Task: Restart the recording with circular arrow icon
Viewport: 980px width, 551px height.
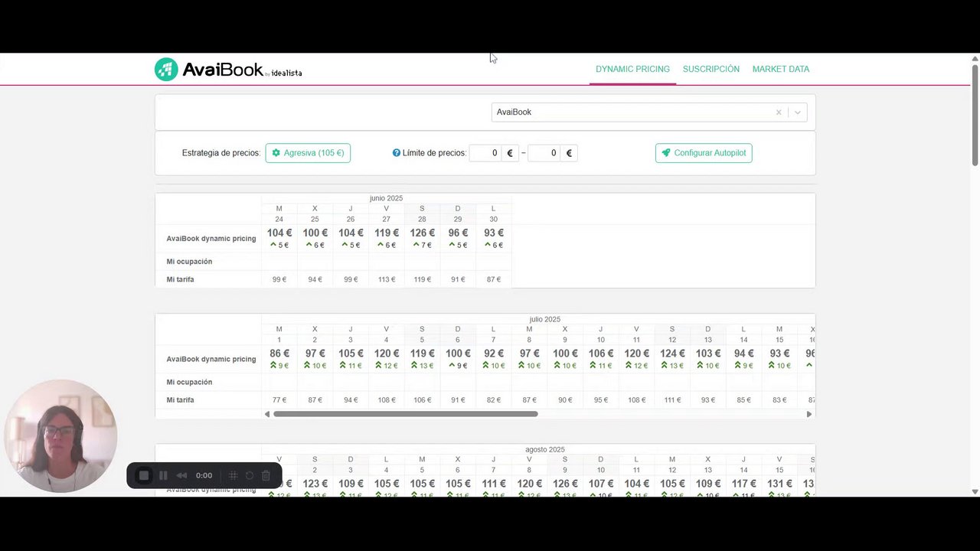Action: click(x=250, y=475)
